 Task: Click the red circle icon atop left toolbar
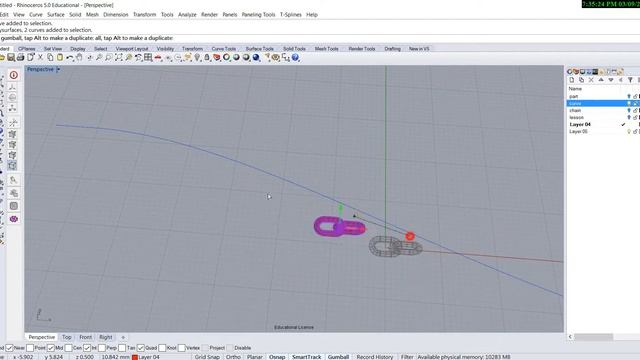(13, 75)
